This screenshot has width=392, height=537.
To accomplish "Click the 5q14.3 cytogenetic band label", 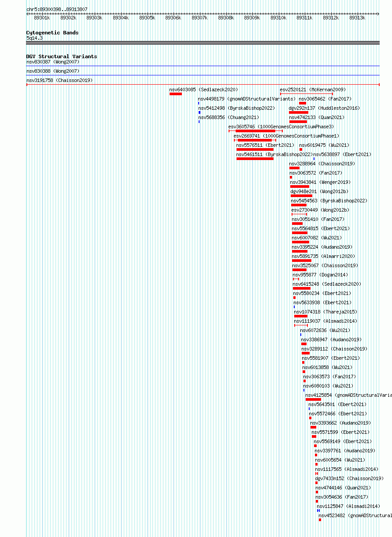I will pyautogui.click(x=34, y=38).
